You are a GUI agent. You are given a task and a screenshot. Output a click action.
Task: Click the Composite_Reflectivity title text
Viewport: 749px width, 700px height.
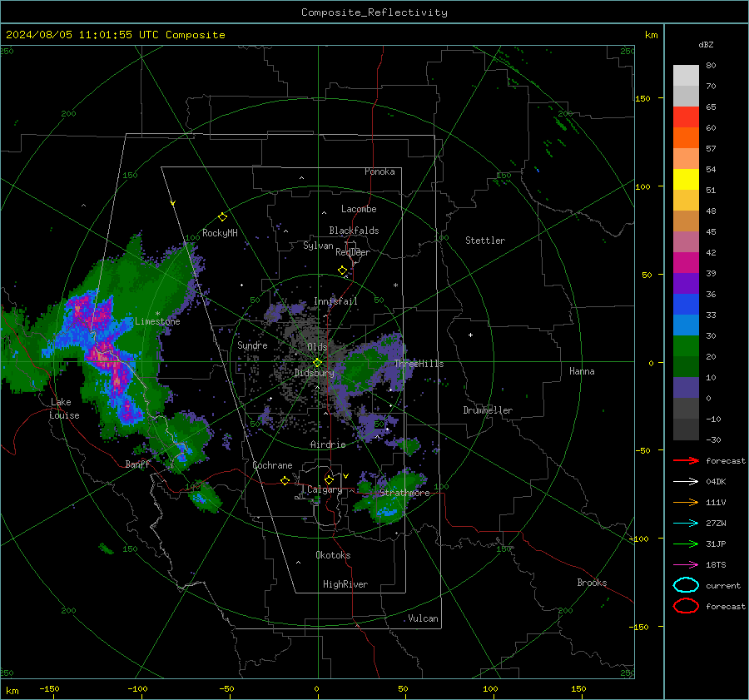pos(374,12)
